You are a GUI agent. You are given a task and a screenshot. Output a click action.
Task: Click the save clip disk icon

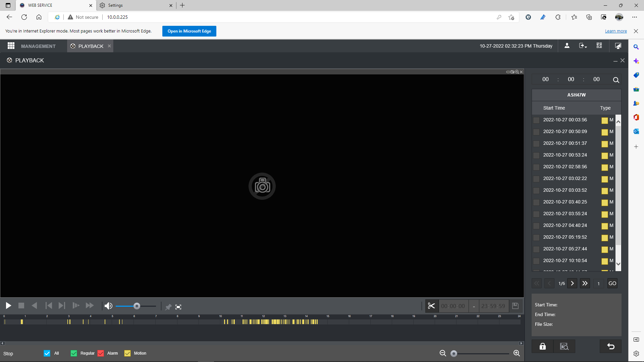point(516,306)
